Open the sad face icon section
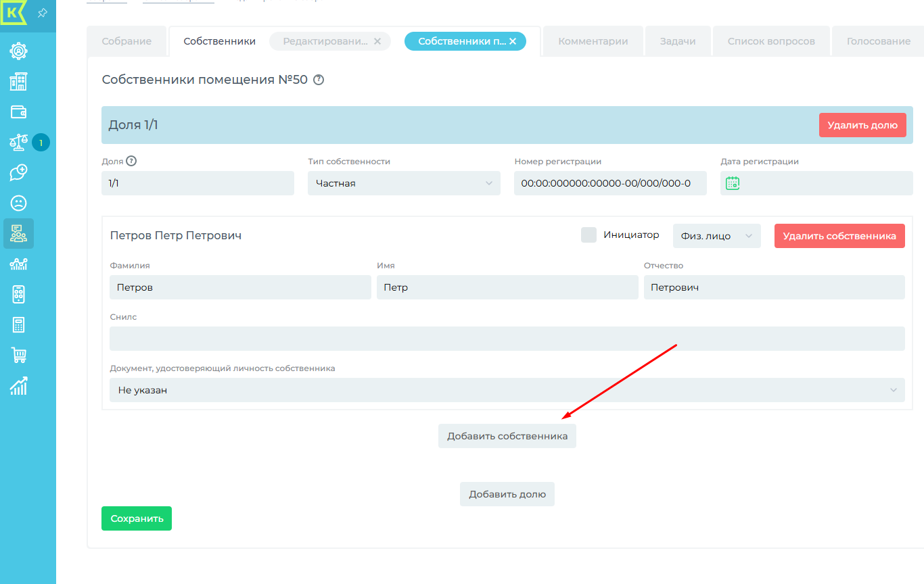The width and height of the screenshot is (924, 584). tap(18, 203)
